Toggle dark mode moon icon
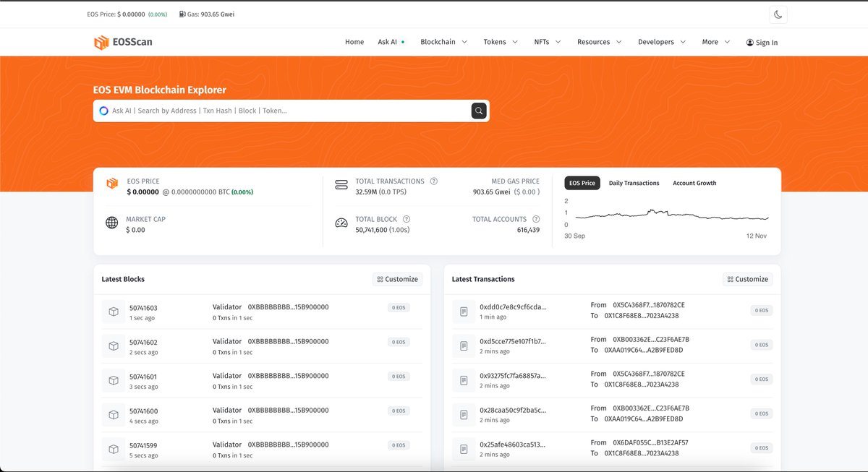 pyautogui.click(x=778, y=14)
